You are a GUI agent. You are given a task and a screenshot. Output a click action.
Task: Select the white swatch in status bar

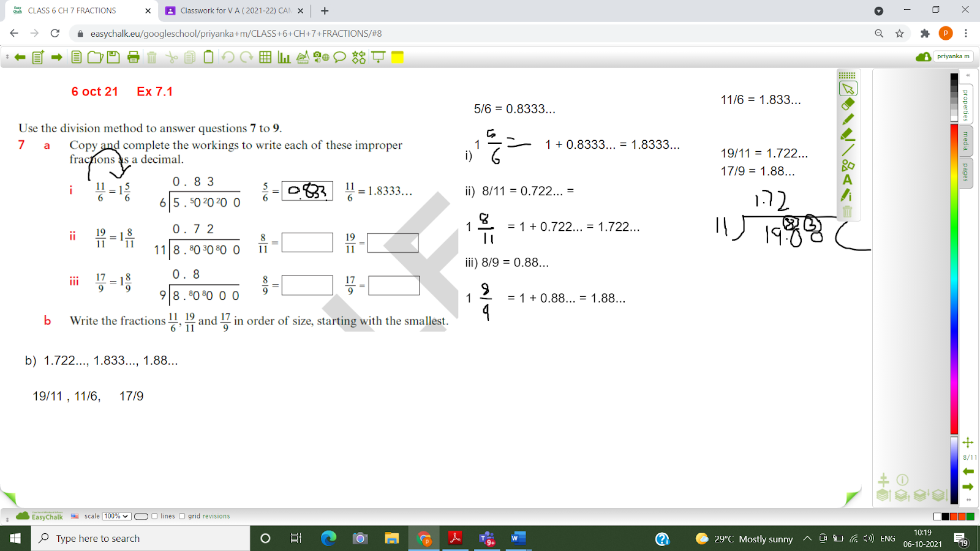click(938, 517)
